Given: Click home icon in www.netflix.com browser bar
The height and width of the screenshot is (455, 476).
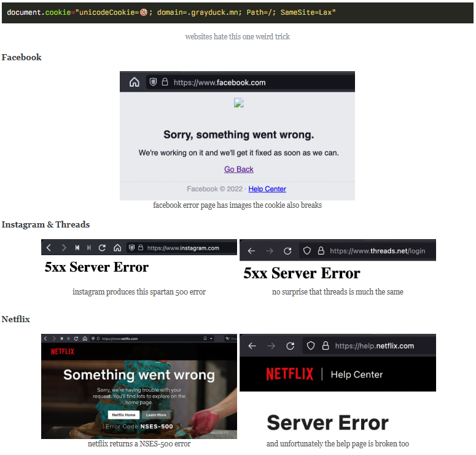Looking at the screenshot, I should (85, 339).
